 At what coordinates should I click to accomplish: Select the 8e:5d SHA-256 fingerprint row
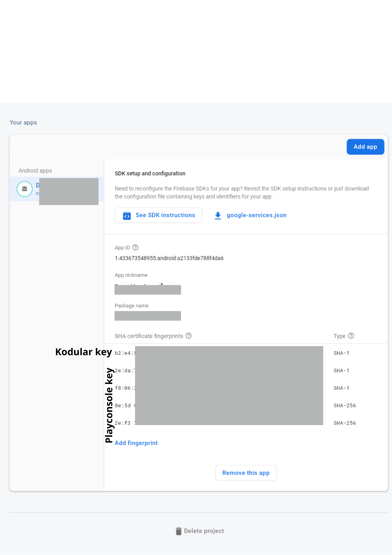coord(123,405)
